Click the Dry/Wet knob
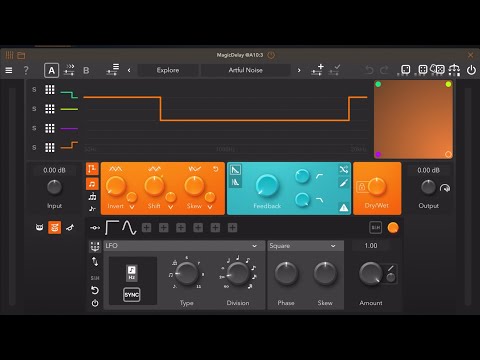The width and height of the screenshot is (480, 360). [x=377, y=186]
